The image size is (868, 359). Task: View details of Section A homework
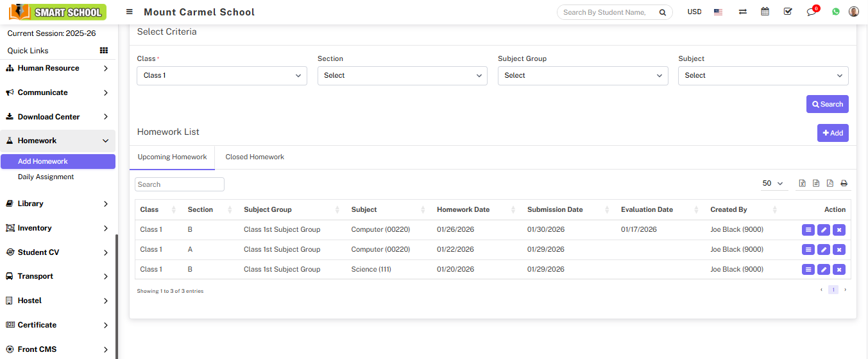(808, 250)
